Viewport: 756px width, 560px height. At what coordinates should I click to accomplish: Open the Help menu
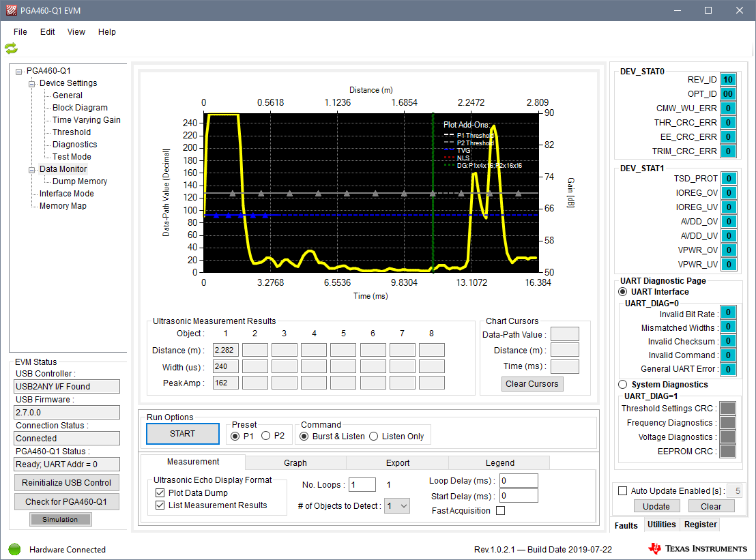[107, 32]
